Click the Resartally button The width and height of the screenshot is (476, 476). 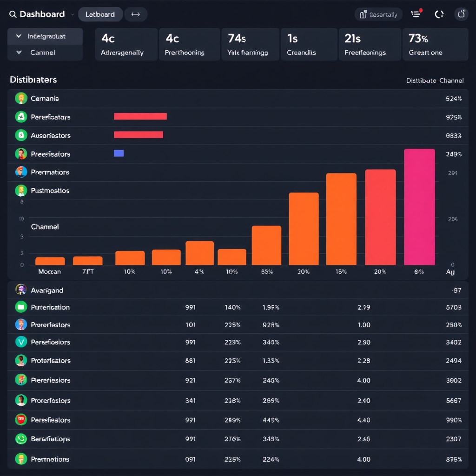tap(378, 14)
